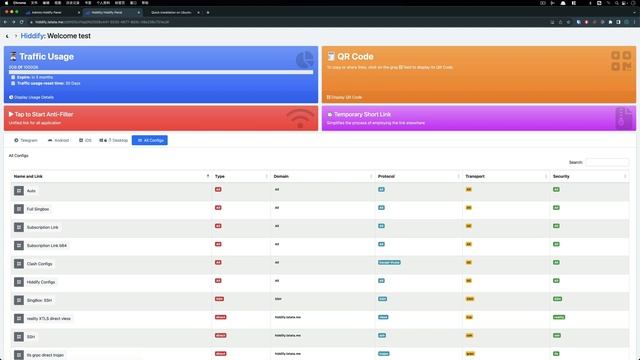Open the macOS Spotlight search icon
Viewport: 640px width, 360px height.
coord(617,3)
